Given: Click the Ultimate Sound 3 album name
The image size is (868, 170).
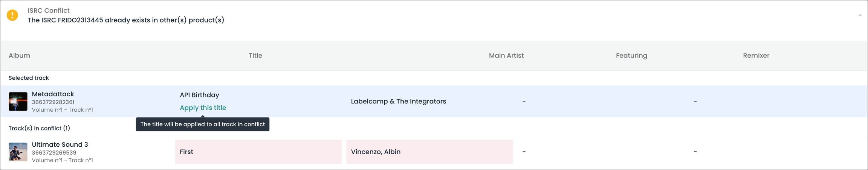Looking at the screenshot, I should (x=60, y=144).
